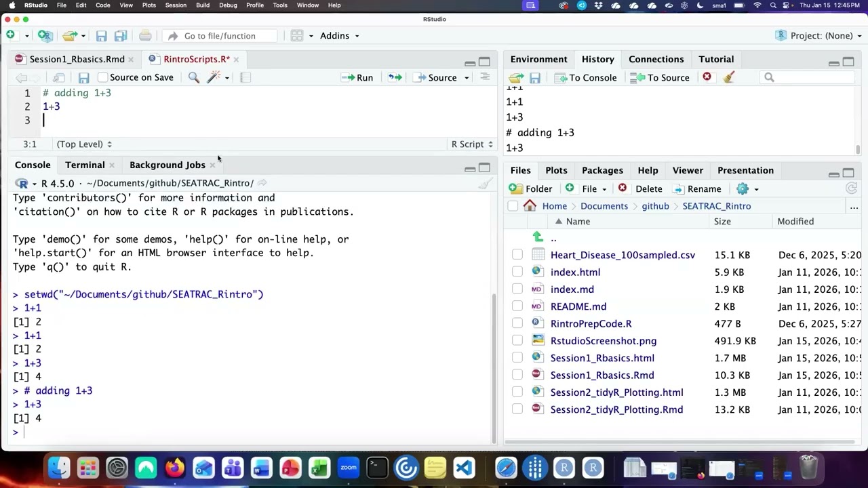Open Zoom from the Dock
The height and width of the screenshot is (488, 868).
click(349, 468)
